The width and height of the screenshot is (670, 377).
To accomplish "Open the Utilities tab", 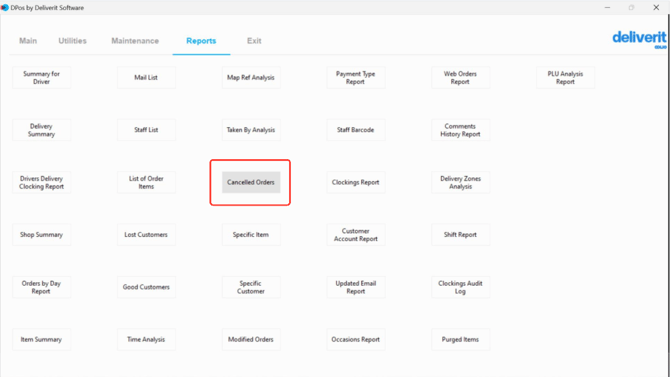I will [72, 41].
